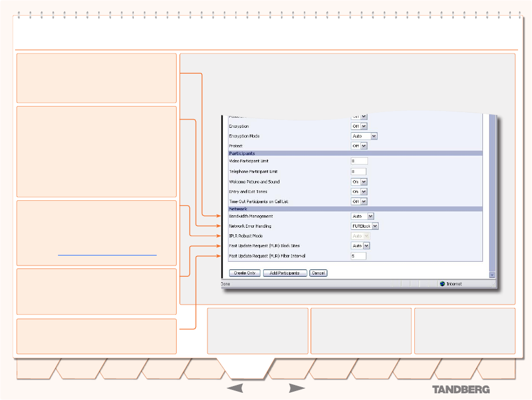Click the 'Network Error Handling' label
Screen dimensions: 532x400
click(x=250, y=226)
